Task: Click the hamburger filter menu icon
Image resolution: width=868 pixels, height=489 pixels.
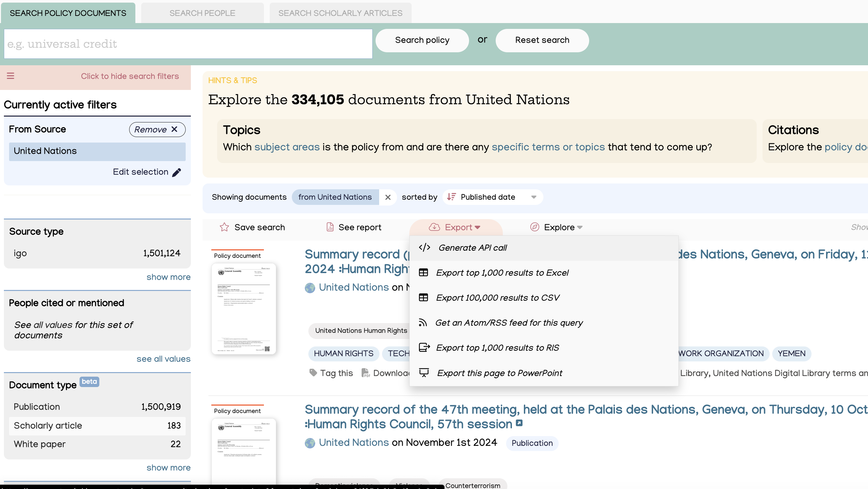Action: coord(10,76)
